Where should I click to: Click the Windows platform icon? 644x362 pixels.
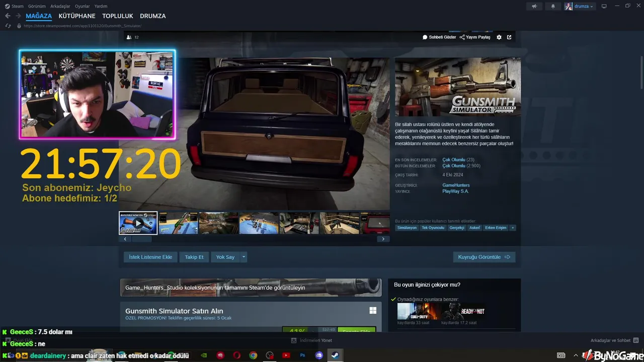pos(373,311)
